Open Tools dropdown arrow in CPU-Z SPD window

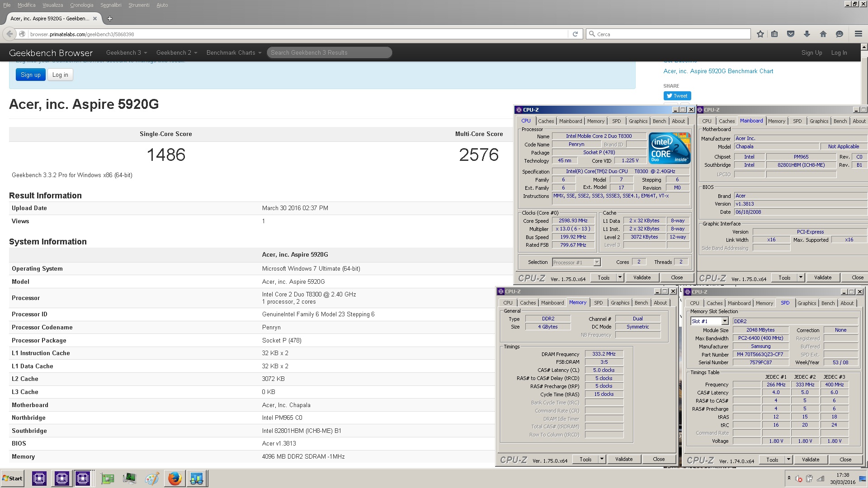pyautogui.click(x=788, y=460)
